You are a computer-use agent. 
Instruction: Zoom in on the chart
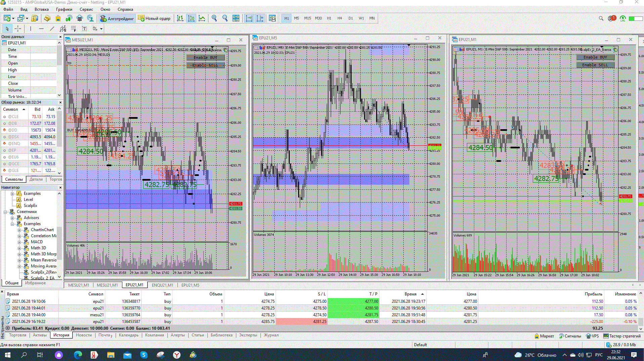214,19
